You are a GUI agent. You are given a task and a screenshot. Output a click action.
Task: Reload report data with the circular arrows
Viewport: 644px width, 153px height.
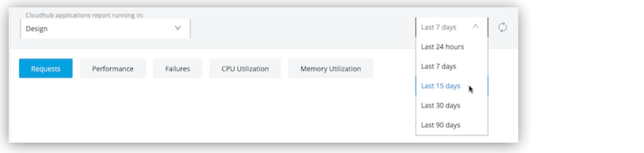502,27
